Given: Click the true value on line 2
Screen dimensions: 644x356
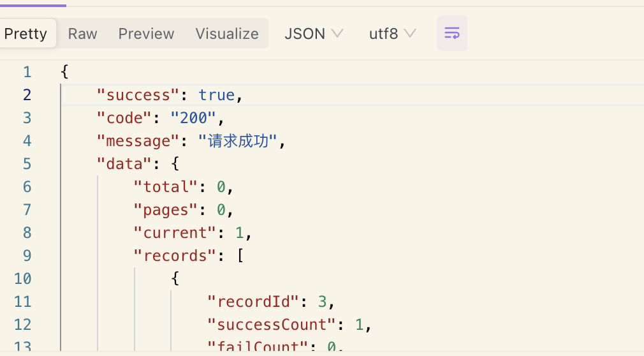Looking at the screenshot, I should coord(216,95).
